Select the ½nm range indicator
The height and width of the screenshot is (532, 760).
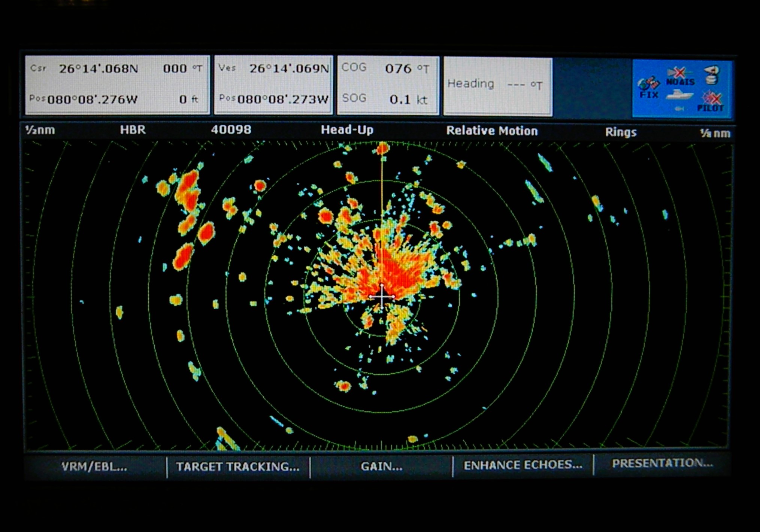(40, 130)
